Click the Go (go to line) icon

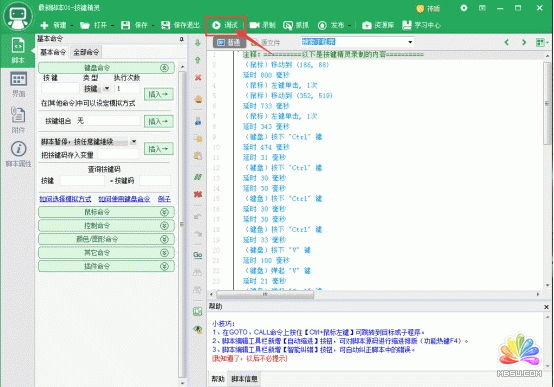click(198, 255)
